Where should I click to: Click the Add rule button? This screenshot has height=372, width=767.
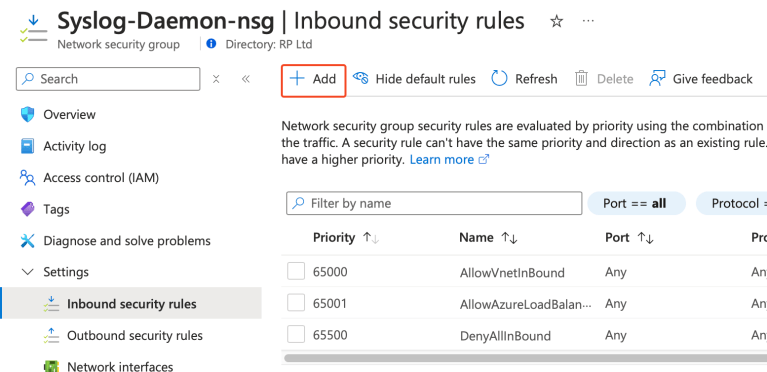[x=314, y=79]
